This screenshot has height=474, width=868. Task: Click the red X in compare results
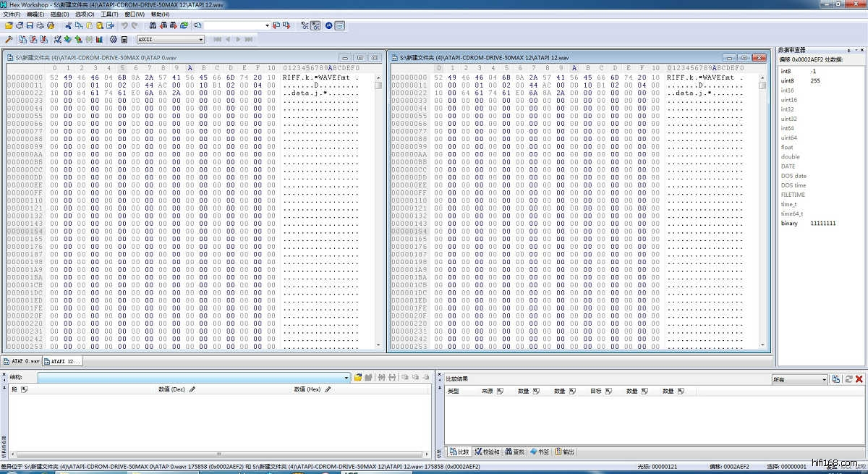tap(859, 378)
